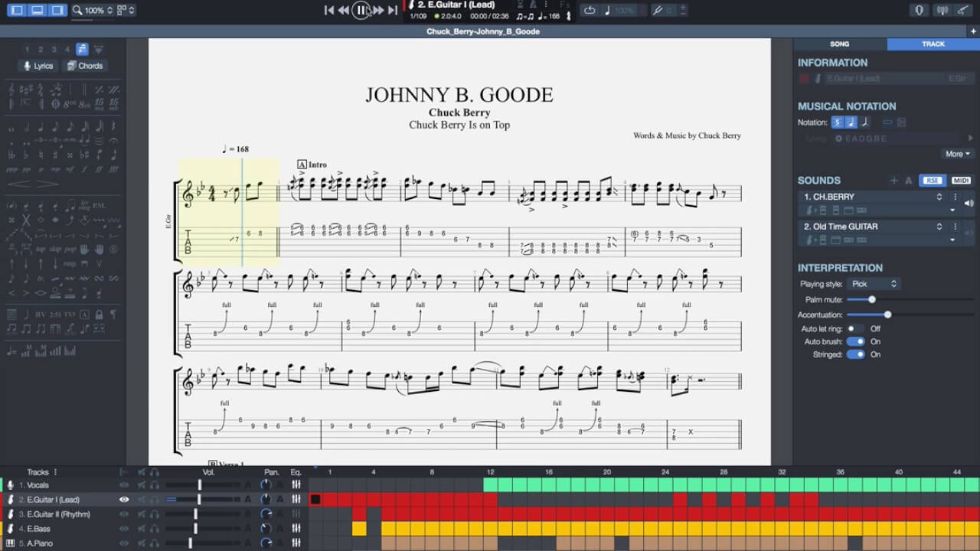Screen dimensions: 980x551
Task: Select voice 2 in edition palette
Action: tap(41, 49)
